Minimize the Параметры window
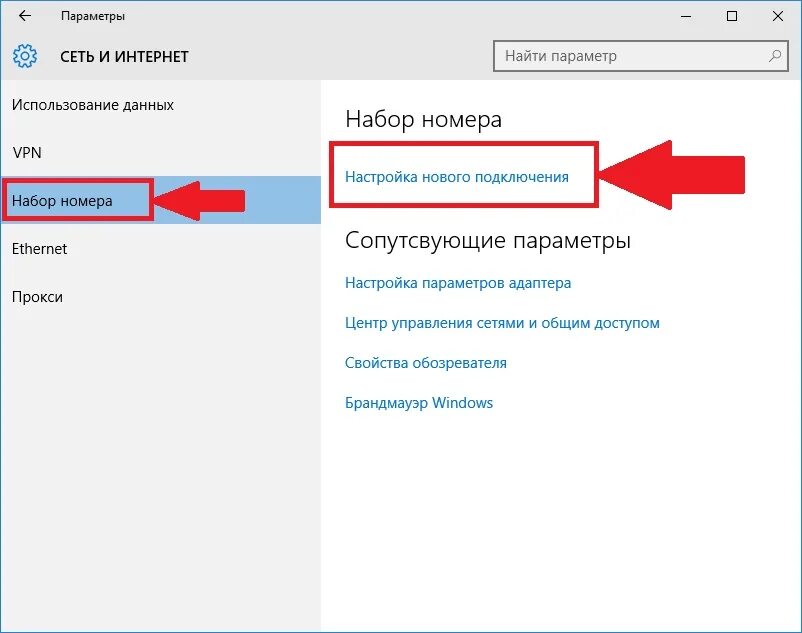Screen dimensions: 802x633 685,16
